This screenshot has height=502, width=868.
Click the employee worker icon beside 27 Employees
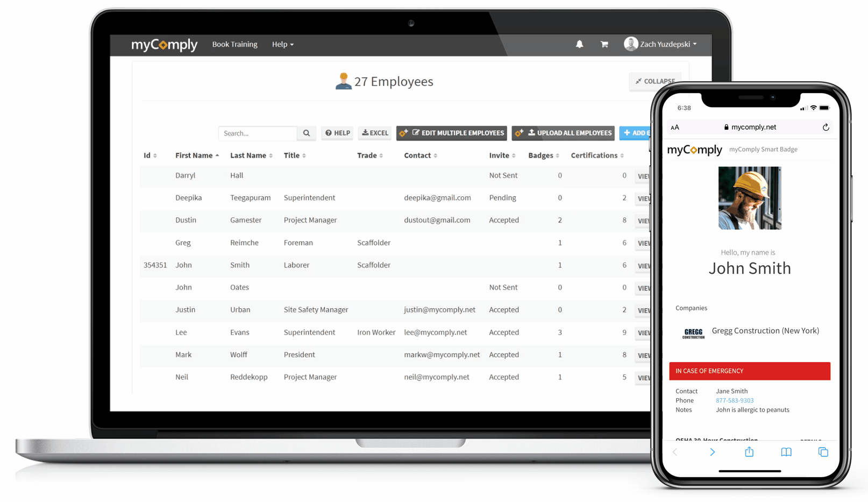343,81
